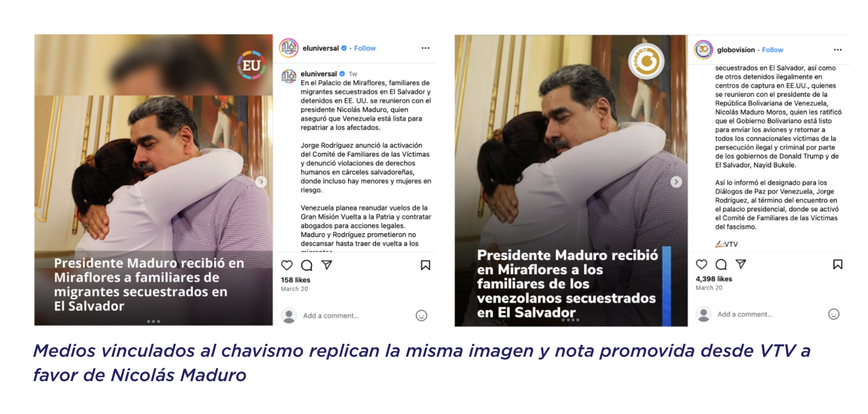
Task: Follow the globovision account
Action: pos(772,50)
